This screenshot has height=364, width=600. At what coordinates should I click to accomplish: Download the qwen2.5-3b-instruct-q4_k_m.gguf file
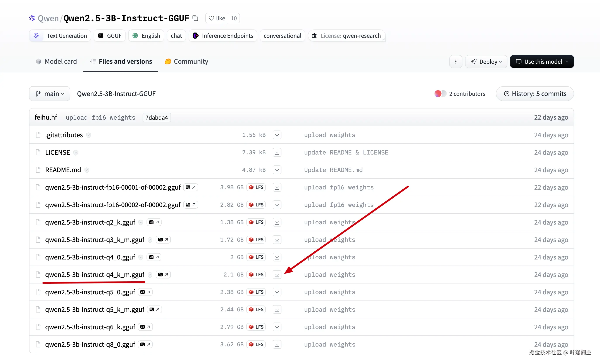[x=277, y=275]
